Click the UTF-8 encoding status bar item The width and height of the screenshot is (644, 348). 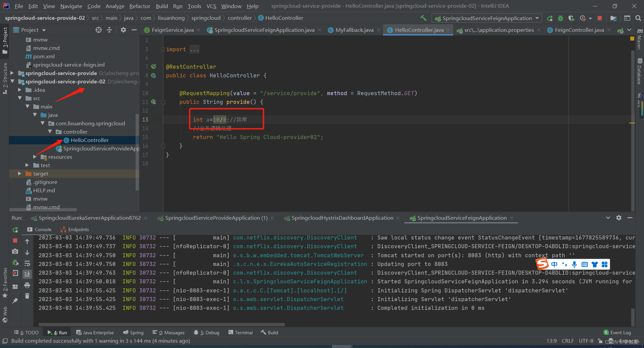click(586, 341)
